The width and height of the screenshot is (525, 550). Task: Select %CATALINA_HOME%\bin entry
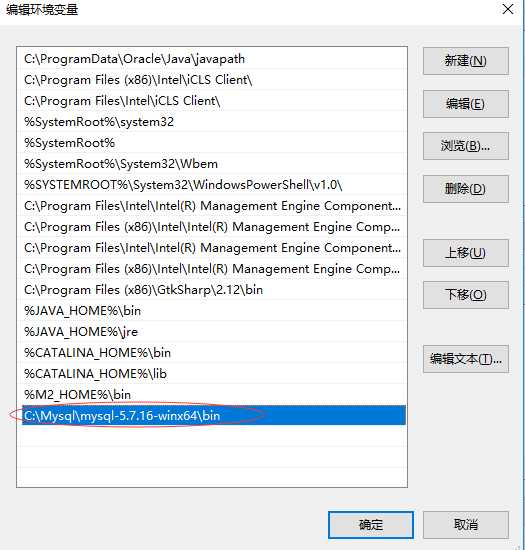(214, 353)
